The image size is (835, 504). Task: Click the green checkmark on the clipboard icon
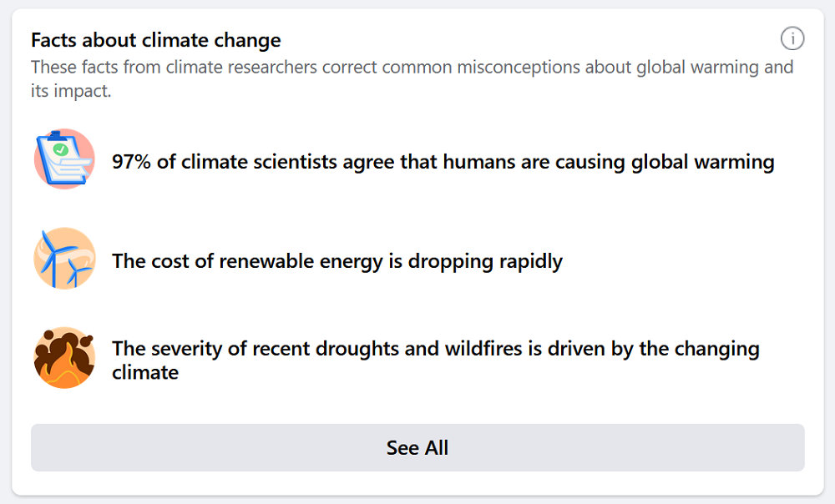coord(60,149)
